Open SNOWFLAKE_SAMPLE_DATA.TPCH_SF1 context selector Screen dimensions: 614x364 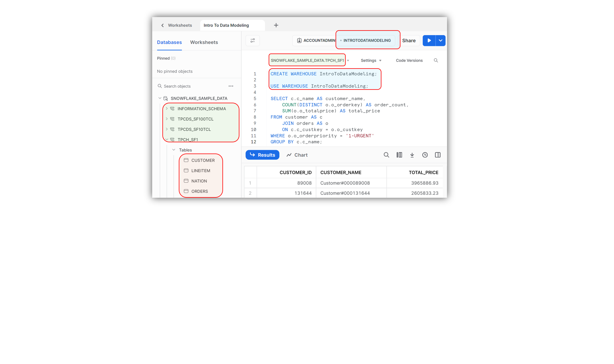[310, 60]
